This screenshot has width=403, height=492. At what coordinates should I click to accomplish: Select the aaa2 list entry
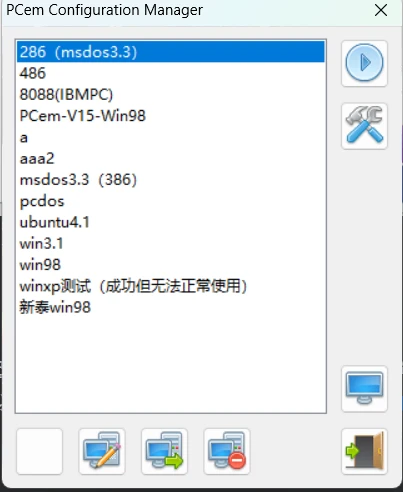171,158
